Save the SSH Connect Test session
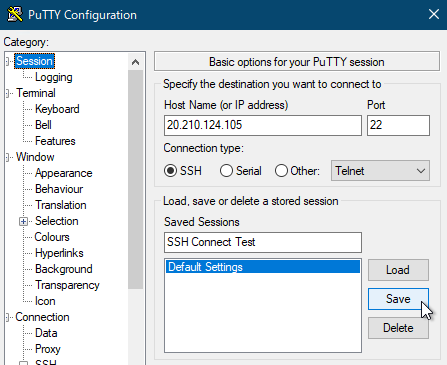447x365 pixels. (398, 299)
